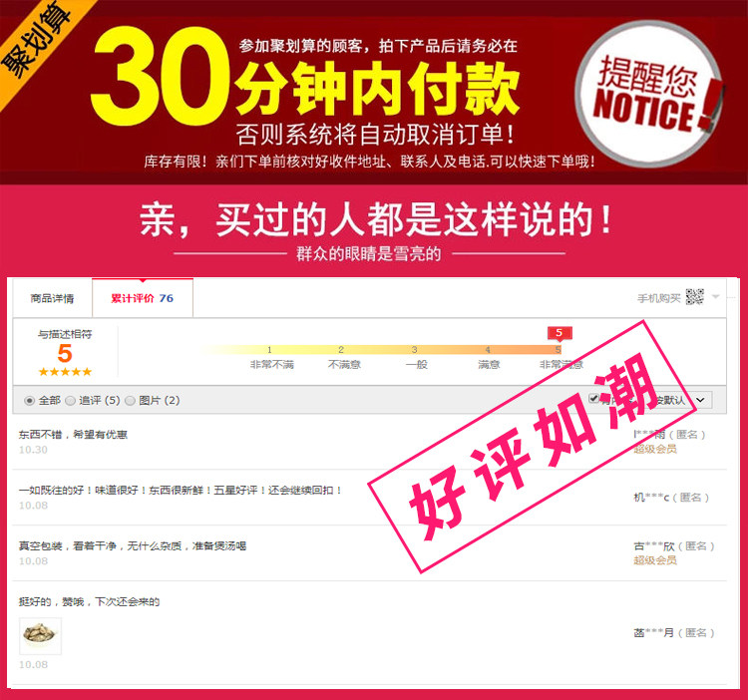Select the 全部 radio button
This screenshot has height=700, width=748.
pos(30,401)
